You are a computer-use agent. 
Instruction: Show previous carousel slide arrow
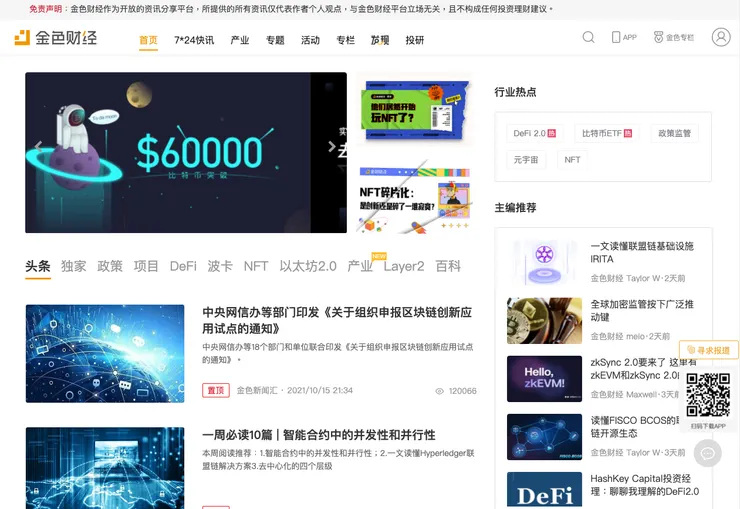coord(39,146)
